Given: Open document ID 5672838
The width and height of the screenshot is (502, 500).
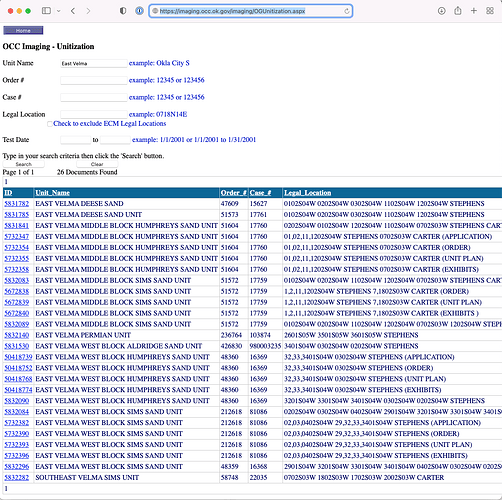Looking at the screenshot, I should (x=17, y=291).
